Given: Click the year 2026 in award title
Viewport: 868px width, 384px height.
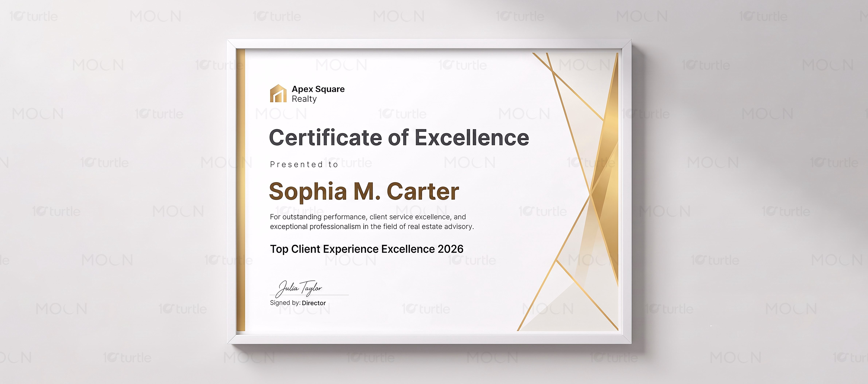Looking at the screenshot, I should [x=451, y=249].
